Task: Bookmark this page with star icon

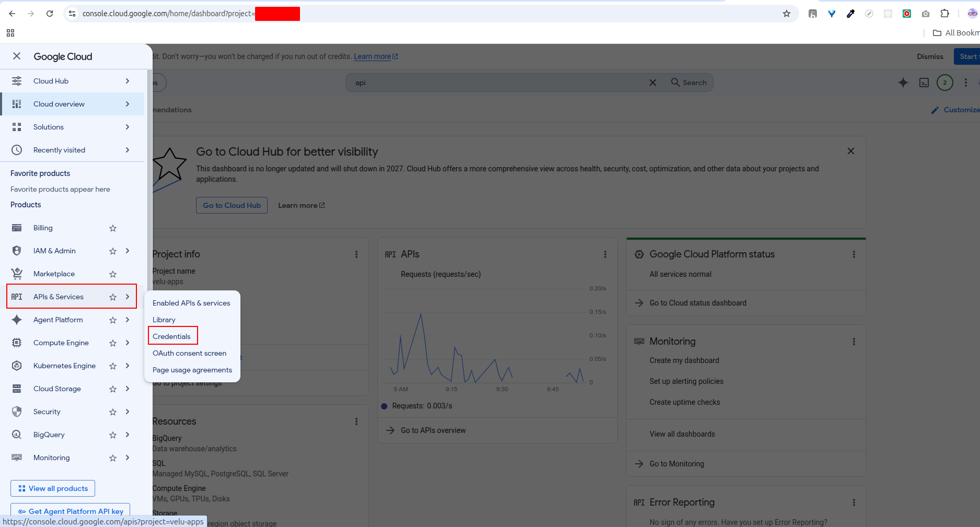Action: coord(787,14)
